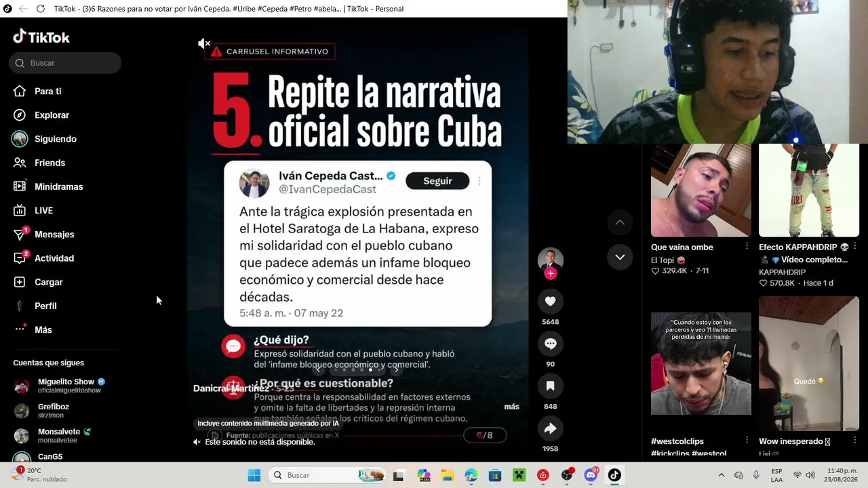The height and width of the screenshot is (488, 868).
Task: Show hidden system tray icons
Action: click(x=721, y=475)
